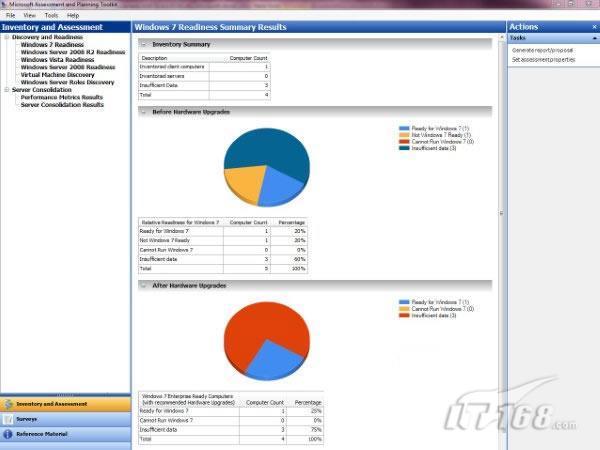Click the Inventory and Assessment globe icon
This screenshot has width=600, height=450.
tap(8, 404)
